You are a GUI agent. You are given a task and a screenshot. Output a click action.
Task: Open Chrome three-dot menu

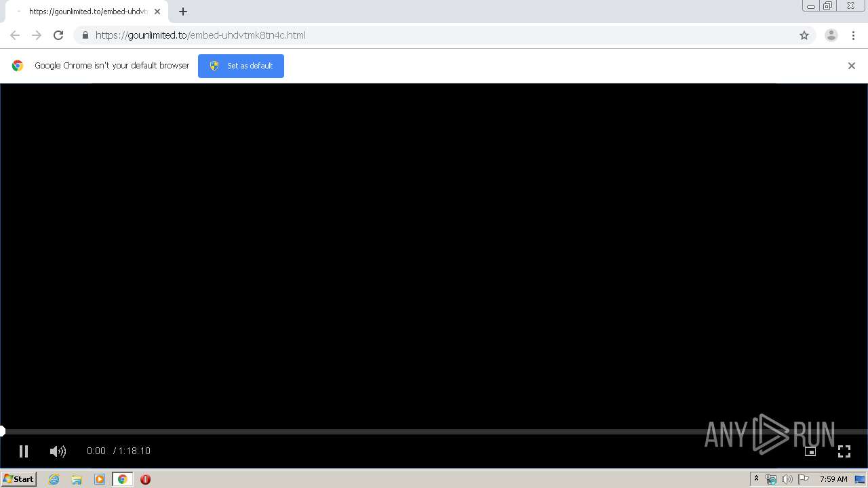click(x=854, y=35)
